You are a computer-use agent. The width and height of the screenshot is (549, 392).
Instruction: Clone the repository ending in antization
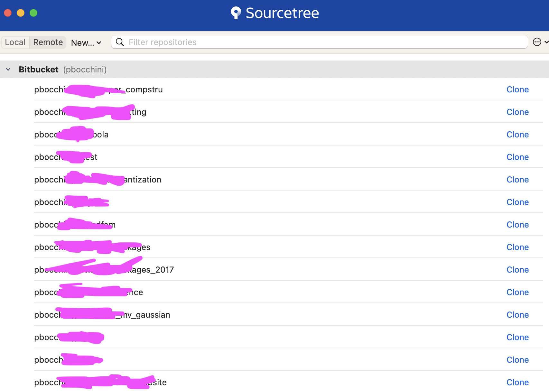(x=517, y=180)
